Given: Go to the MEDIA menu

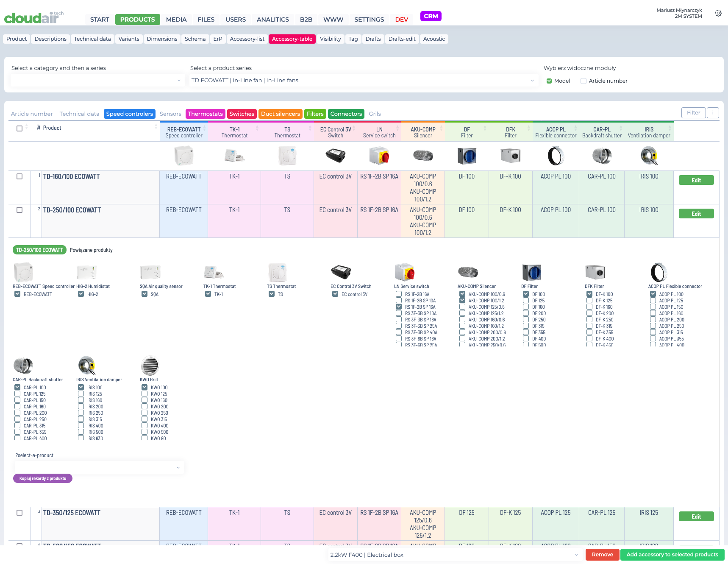Looking at the screenshot, I should 176,20.
